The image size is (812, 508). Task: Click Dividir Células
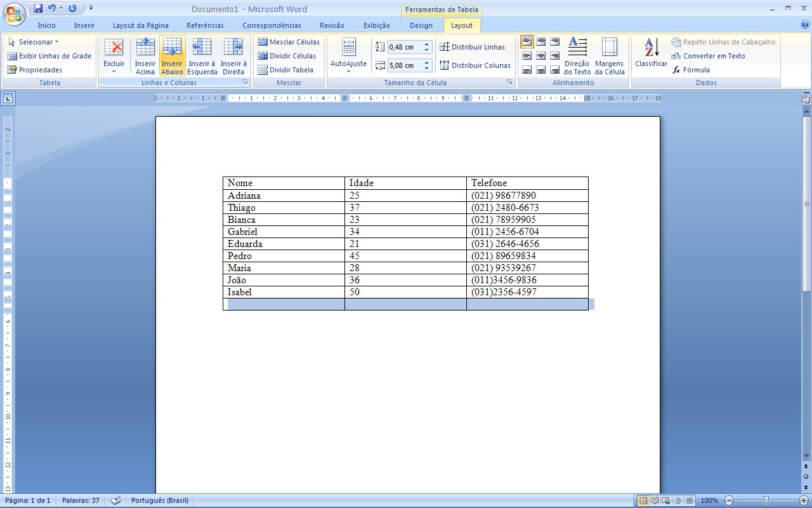click(x=287, y=56)
